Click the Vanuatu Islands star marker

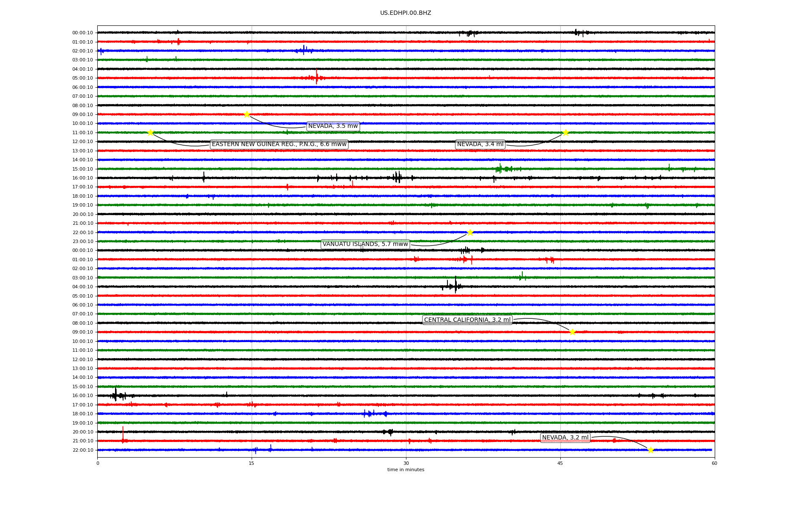click(469, 232)
